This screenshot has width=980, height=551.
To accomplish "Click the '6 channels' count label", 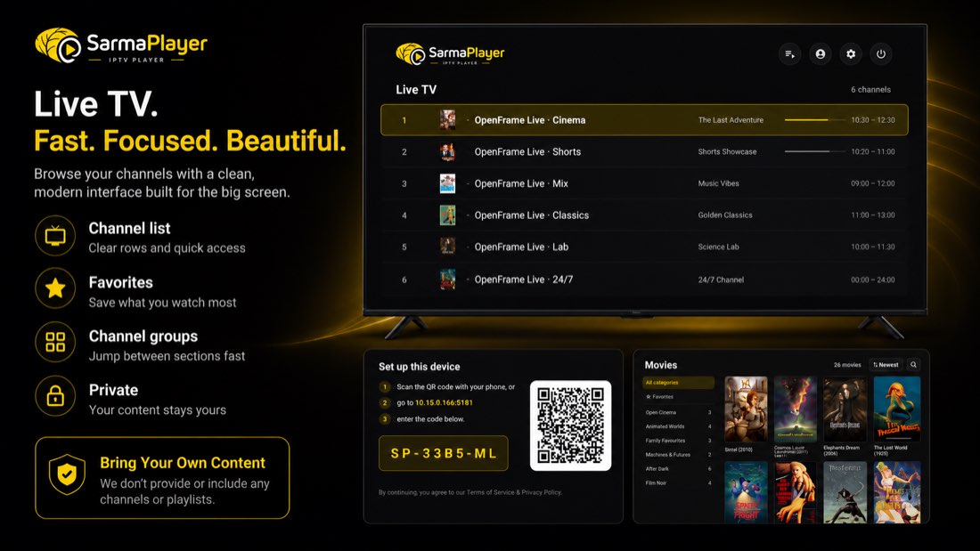I will [x=870, y=89].
